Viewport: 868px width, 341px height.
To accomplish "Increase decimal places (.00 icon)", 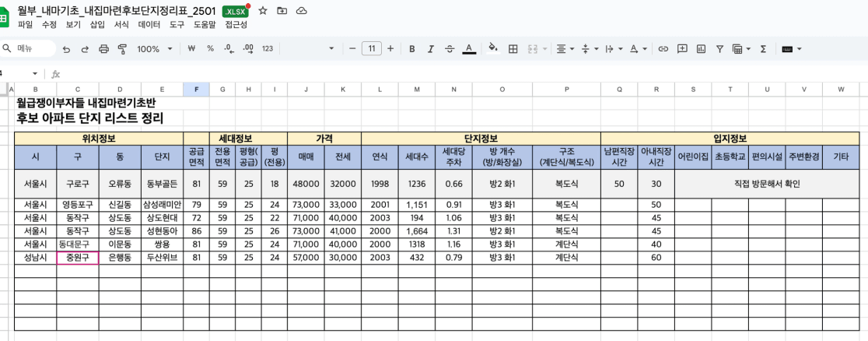I will pos(248,49).
